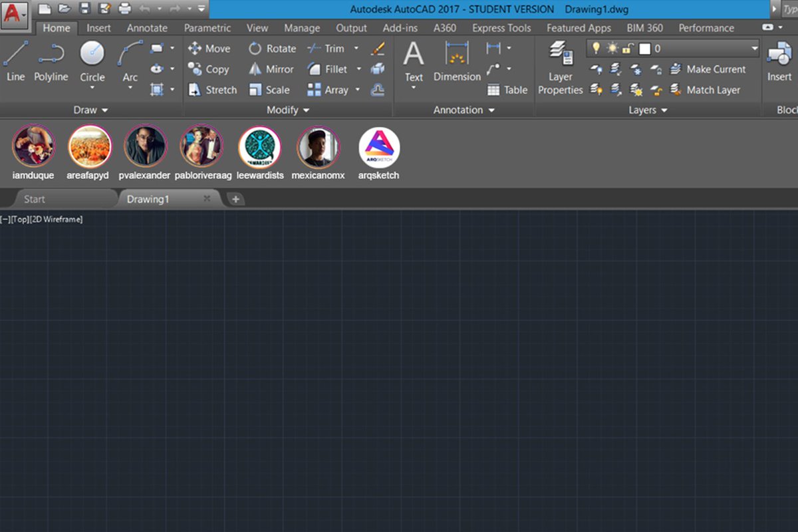Switch to the Insert ribbon tab
Image resolution: width=798 pixels, height=532 pixels.
98,28
